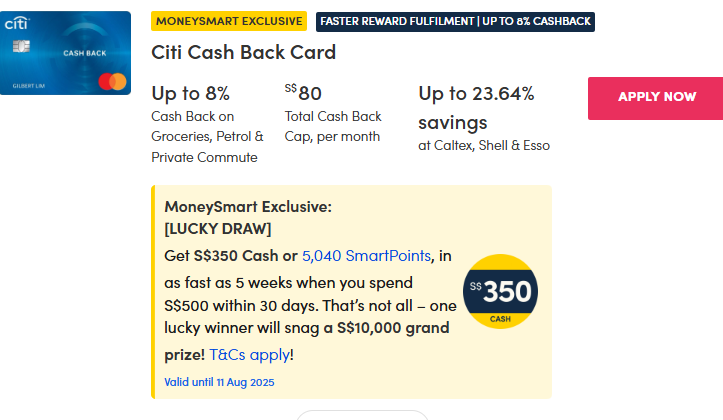
Task: Click the MONEYSMART EXCLUSIVE yellow badge
Action: 229,21
